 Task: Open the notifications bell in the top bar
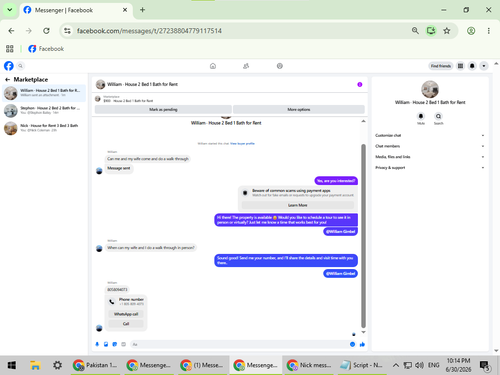[472, 66]
